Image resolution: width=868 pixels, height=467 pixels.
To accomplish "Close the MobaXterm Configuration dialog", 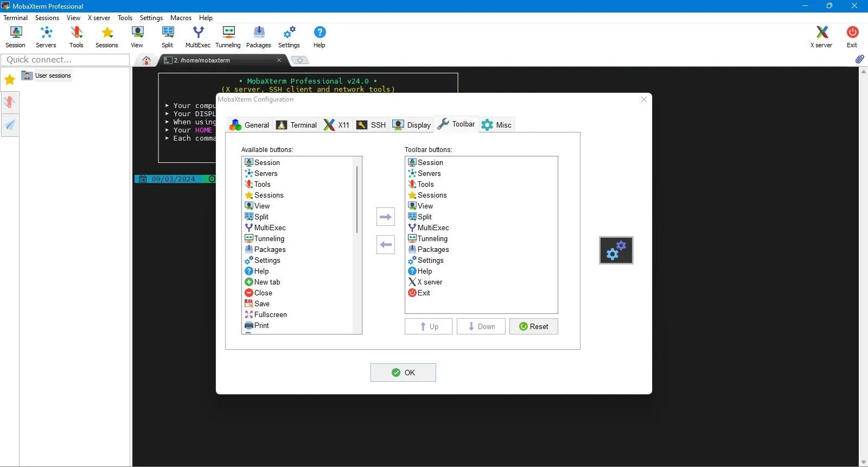I will pos(644,99).
